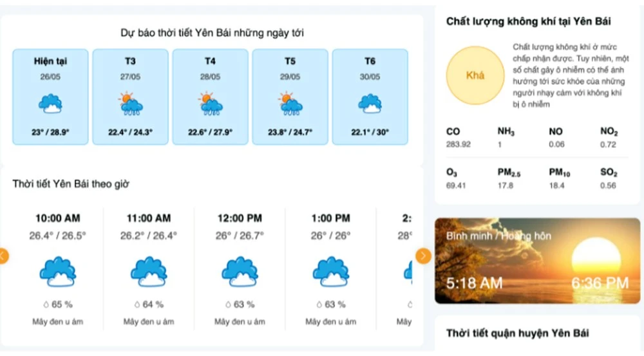Click the cloud icon for T6
This screenshot has width=644, height=356.
370,104
